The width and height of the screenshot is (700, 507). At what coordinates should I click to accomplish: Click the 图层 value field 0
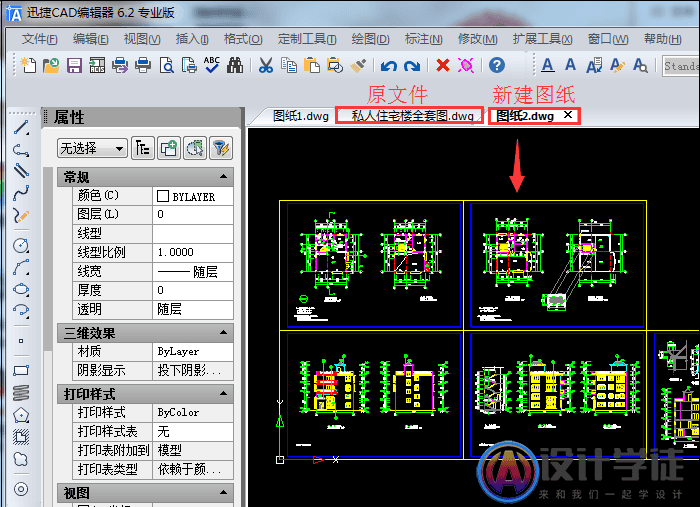pos(193,215)
